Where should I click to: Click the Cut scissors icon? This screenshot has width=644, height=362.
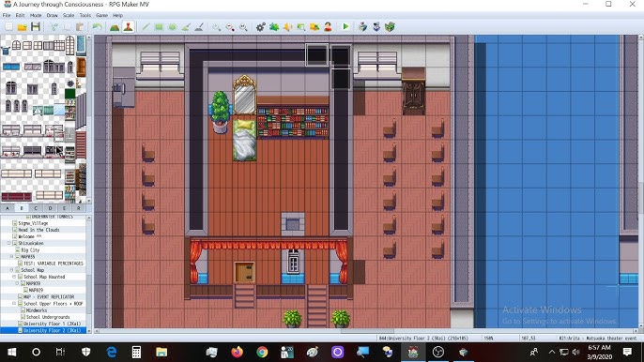point(54,27)
